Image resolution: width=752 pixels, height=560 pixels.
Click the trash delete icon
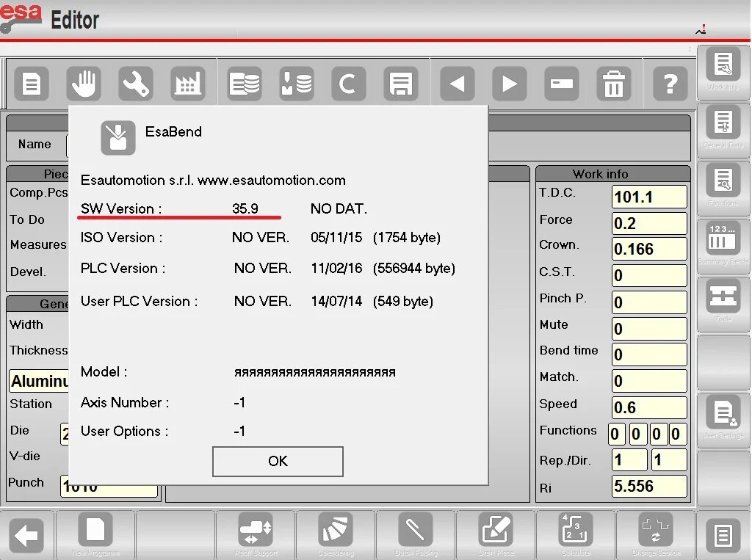click(614, 84)
